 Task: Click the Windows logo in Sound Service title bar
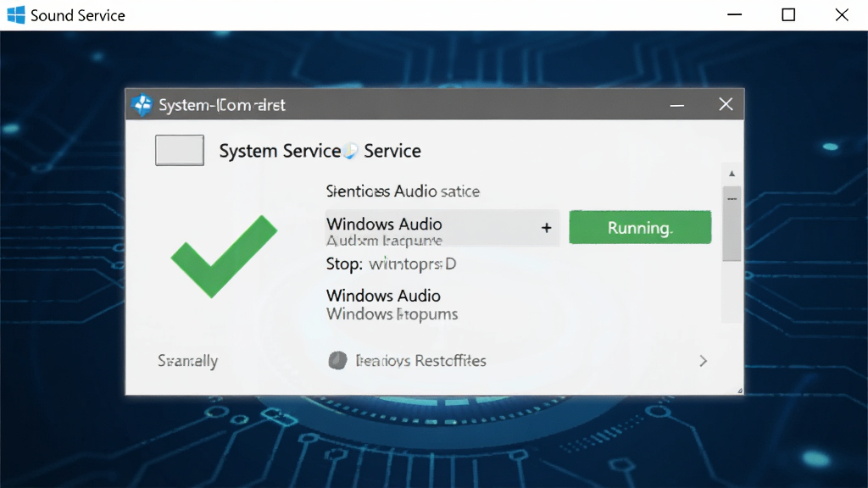pos(16,15)
